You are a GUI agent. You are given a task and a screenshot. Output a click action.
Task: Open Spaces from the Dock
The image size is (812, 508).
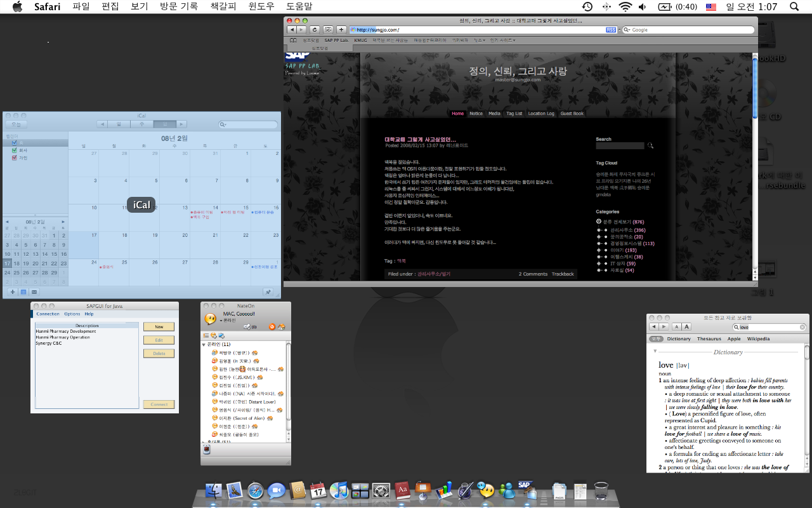click(360, 491)
